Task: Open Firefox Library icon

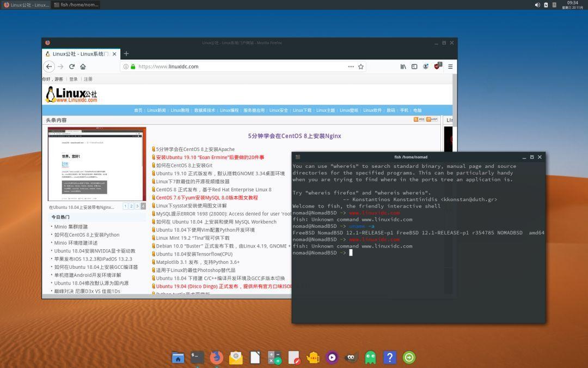Action: click(x=403, y=67)
